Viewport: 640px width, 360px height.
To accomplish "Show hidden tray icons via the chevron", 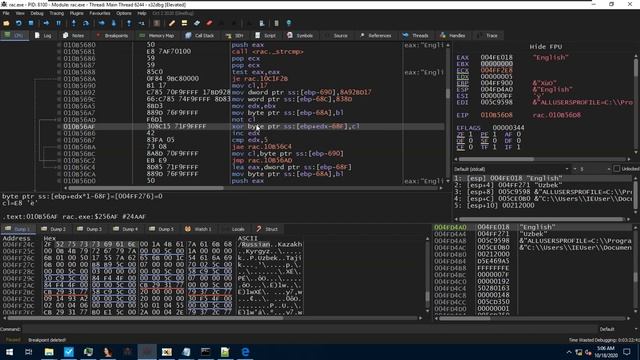I will 569,352.
